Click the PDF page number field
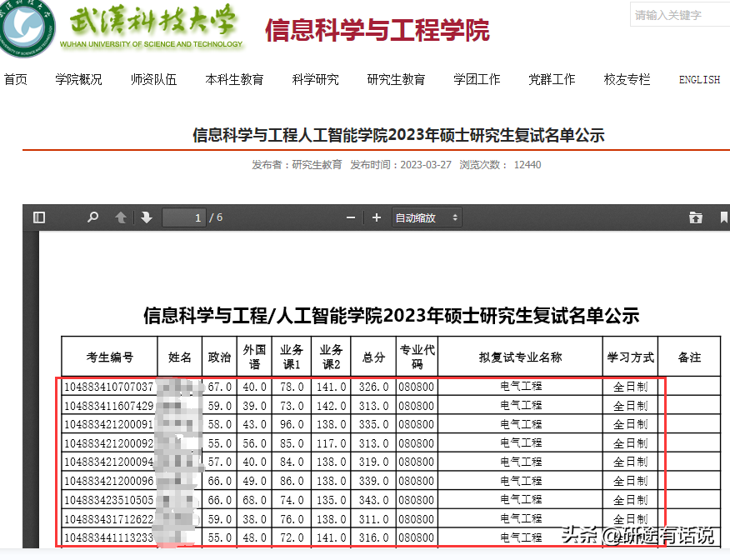The image size is (730, 560). tap(184, 217)
